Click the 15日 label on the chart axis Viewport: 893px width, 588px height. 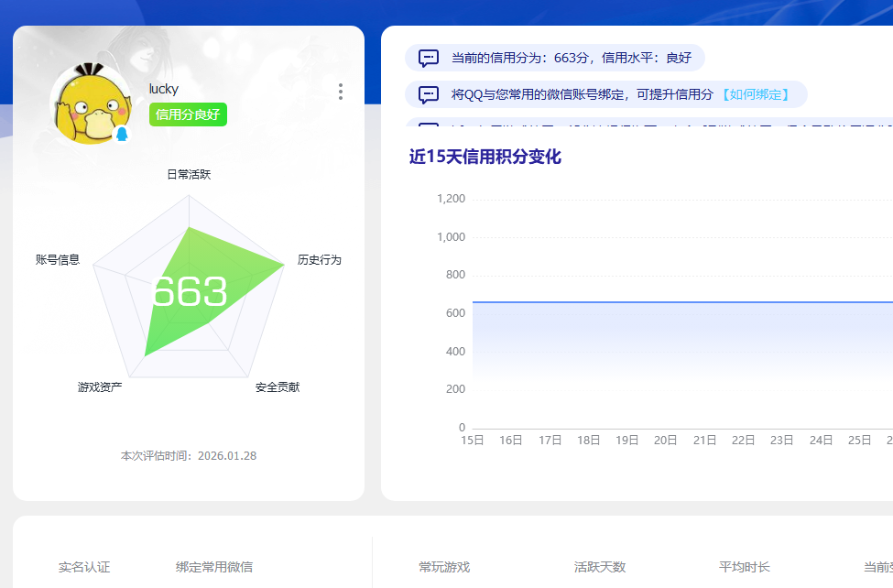(x=472, y=439)
